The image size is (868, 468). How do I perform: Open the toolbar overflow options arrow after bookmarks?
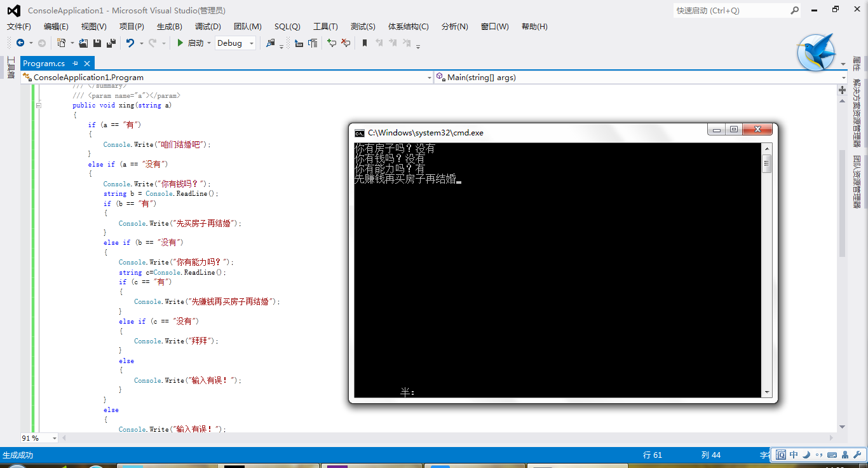click(x=418, y=46)
